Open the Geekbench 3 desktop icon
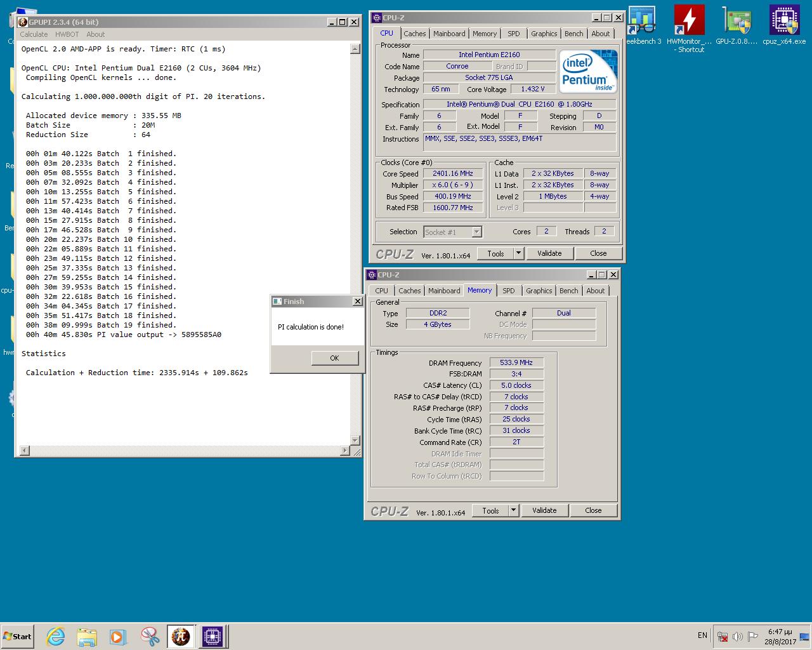 [x=642, y=25]
